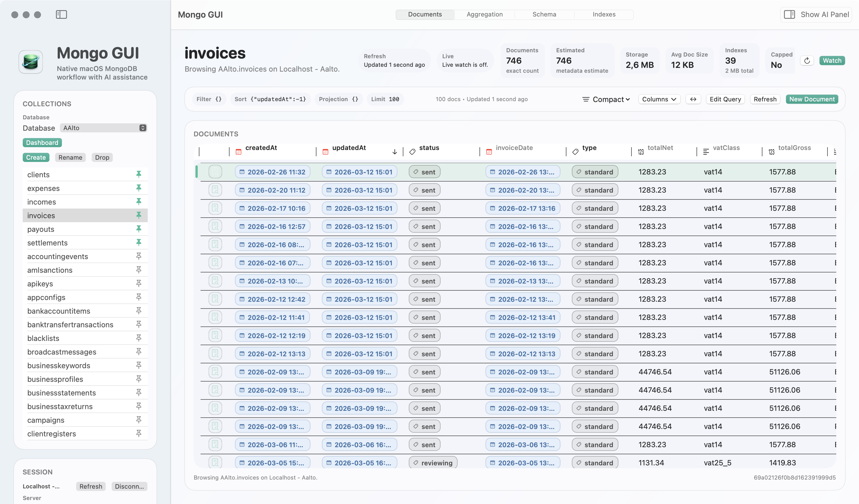Image resolution: width=859 pixels, height=504 pixels.
Task: Click the reviewing status chip
Action: [433, 463]
